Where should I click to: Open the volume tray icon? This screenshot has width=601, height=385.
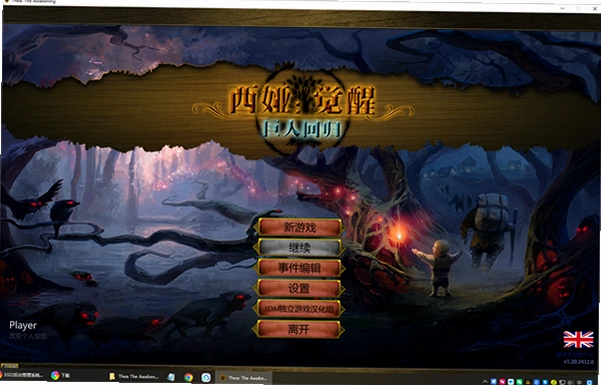[x=570, y=382]
